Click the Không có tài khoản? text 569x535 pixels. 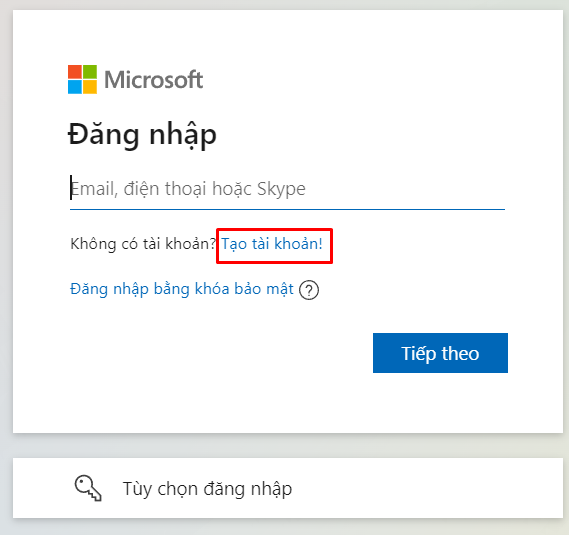click(143, 244)
